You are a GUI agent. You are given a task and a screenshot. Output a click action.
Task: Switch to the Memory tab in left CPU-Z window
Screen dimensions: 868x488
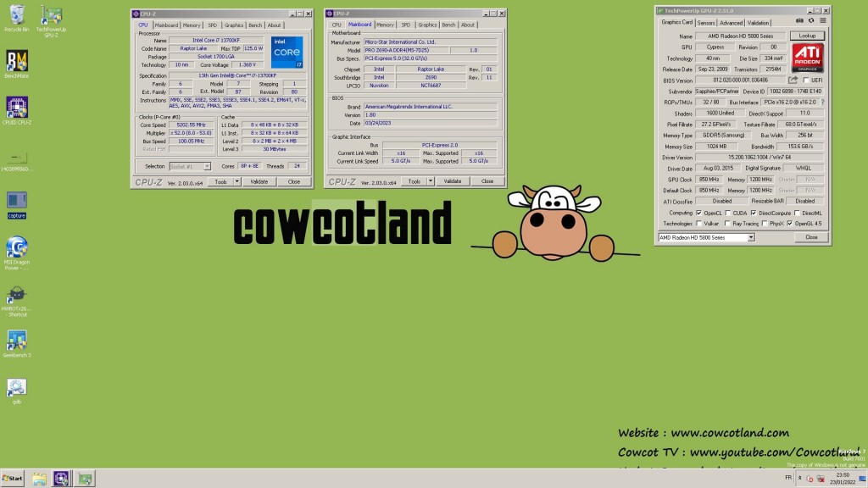tap(192, 25)
